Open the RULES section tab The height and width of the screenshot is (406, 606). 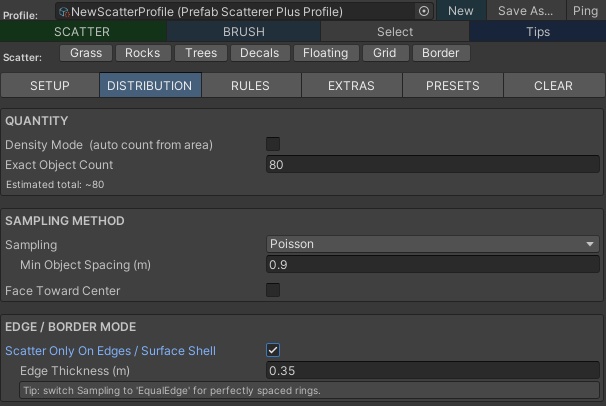251,85
